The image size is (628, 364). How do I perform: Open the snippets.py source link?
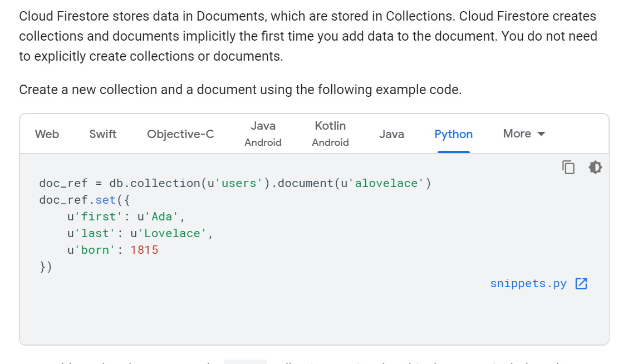pyautogui.click(x=528, y=283)
